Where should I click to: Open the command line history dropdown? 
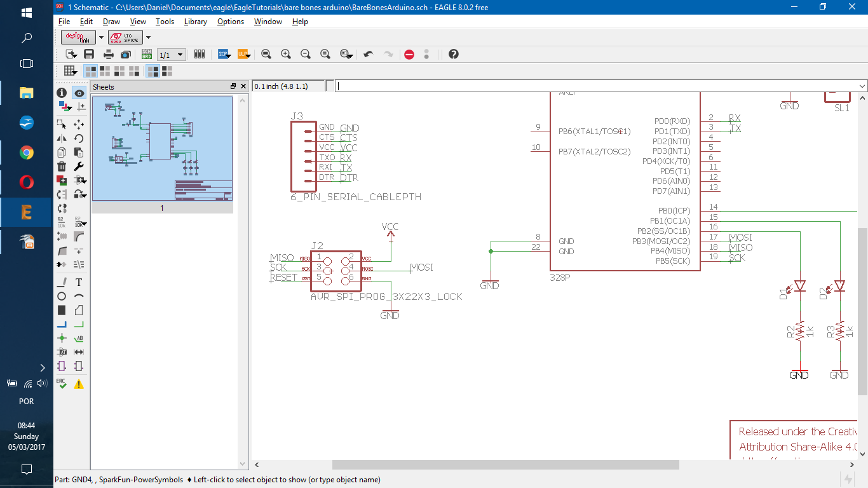pyautogui.click(x=862, y=86)
